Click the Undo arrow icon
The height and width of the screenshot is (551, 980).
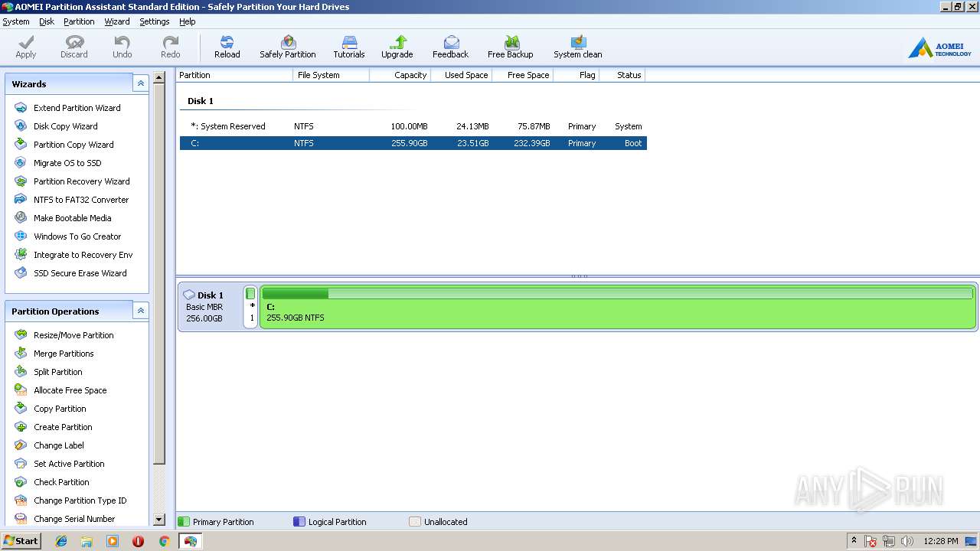coord(122,47)
